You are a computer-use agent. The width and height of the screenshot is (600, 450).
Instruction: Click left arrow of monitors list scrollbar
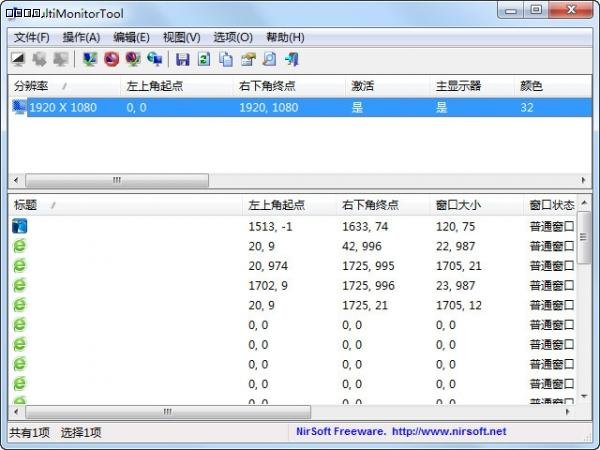16,180
